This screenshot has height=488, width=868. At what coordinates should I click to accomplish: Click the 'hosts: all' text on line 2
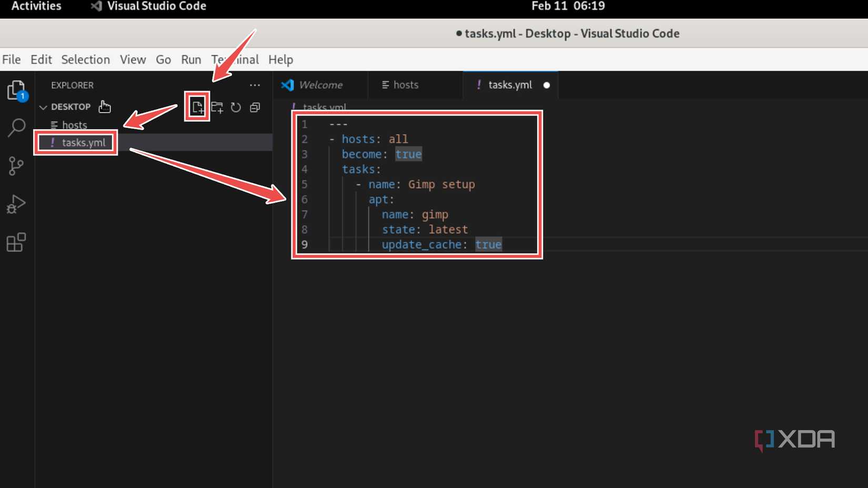375,139
